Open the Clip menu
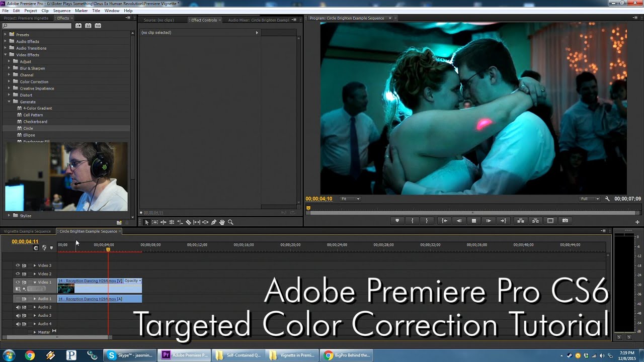Screen dimensions: 644x362 coord(45,11)
